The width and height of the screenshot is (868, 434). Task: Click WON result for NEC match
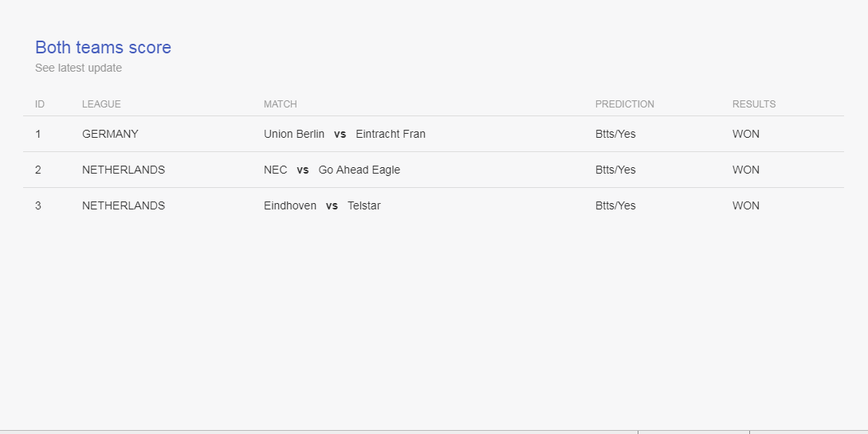tap(746, 170)
